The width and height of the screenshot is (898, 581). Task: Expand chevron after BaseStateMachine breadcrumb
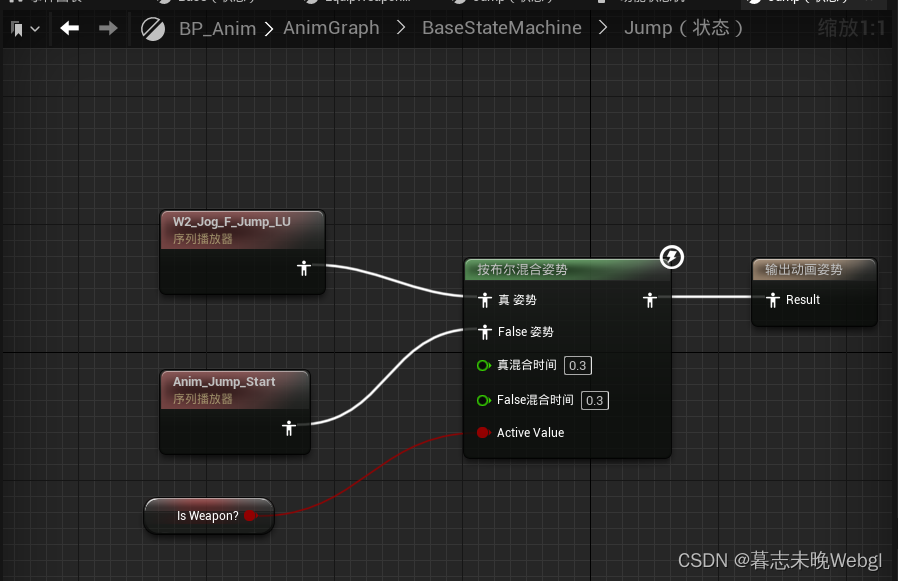click(602, 28)
